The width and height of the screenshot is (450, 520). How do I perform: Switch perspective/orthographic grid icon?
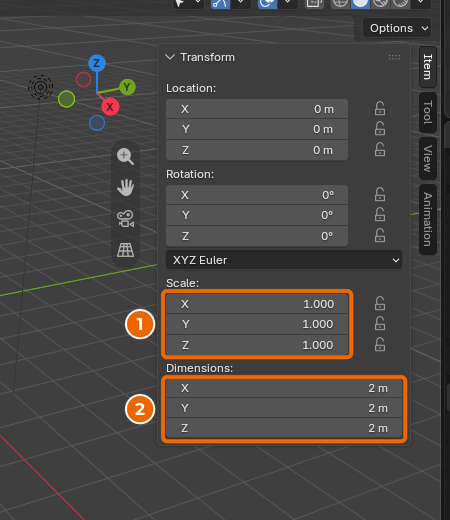tap(125, 250)
